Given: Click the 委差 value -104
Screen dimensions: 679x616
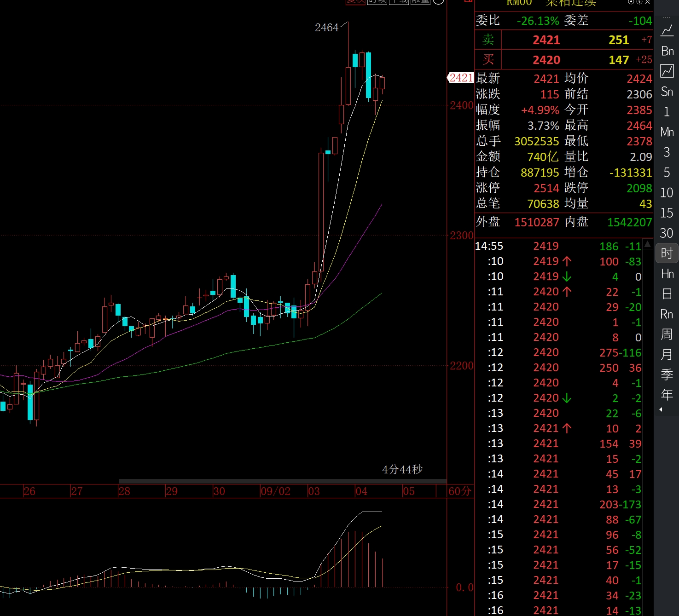Looking at the screenshot, I should click(640, 21).
